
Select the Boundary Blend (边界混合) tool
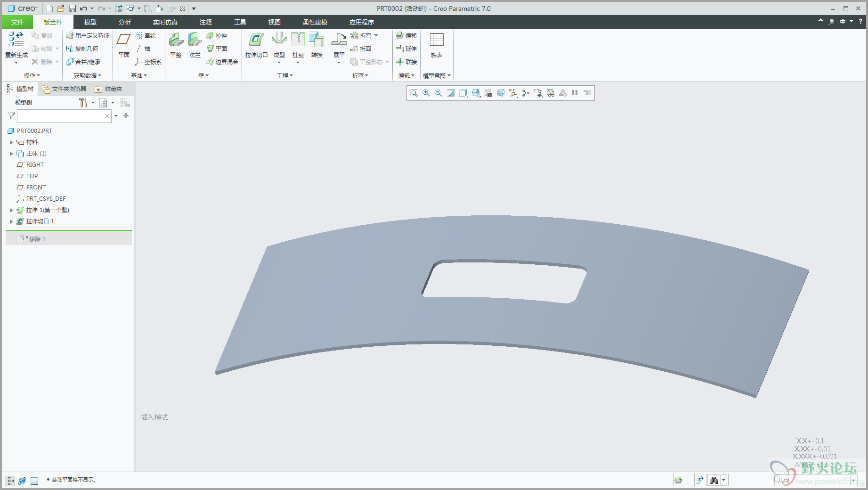coord(222,62)
